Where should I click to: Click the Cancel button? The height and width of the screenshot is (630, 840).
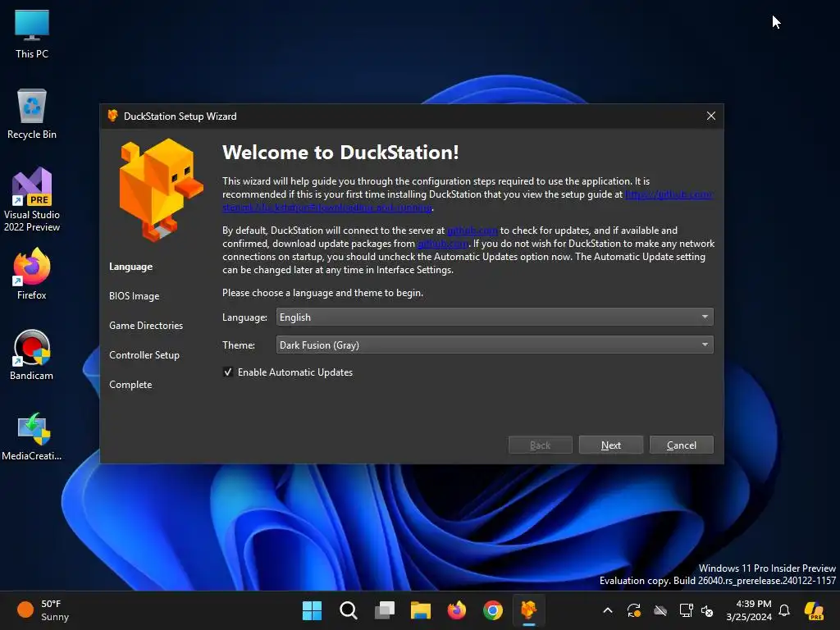[x=682, y=445]
